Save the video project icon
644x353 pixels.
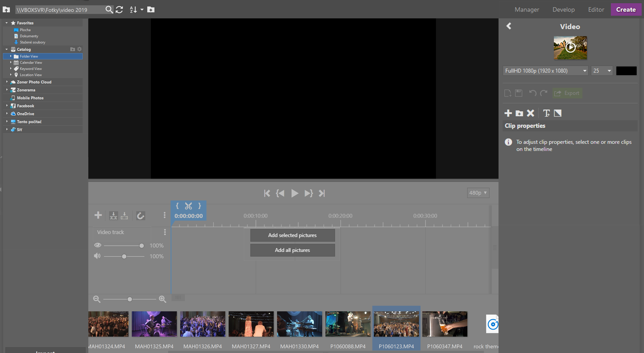click(x=518, y=93)
